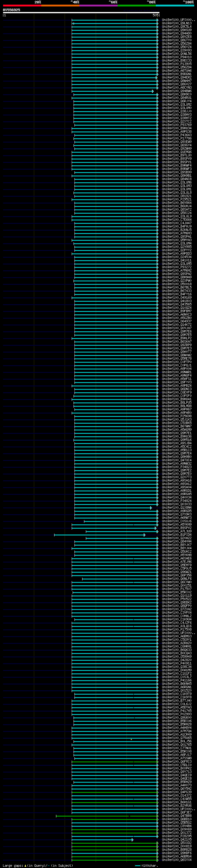Click the UniRef100_Q00251 hit label
Image resolution: width=197 pixels, height=868 pixels.
coord(176,585)
